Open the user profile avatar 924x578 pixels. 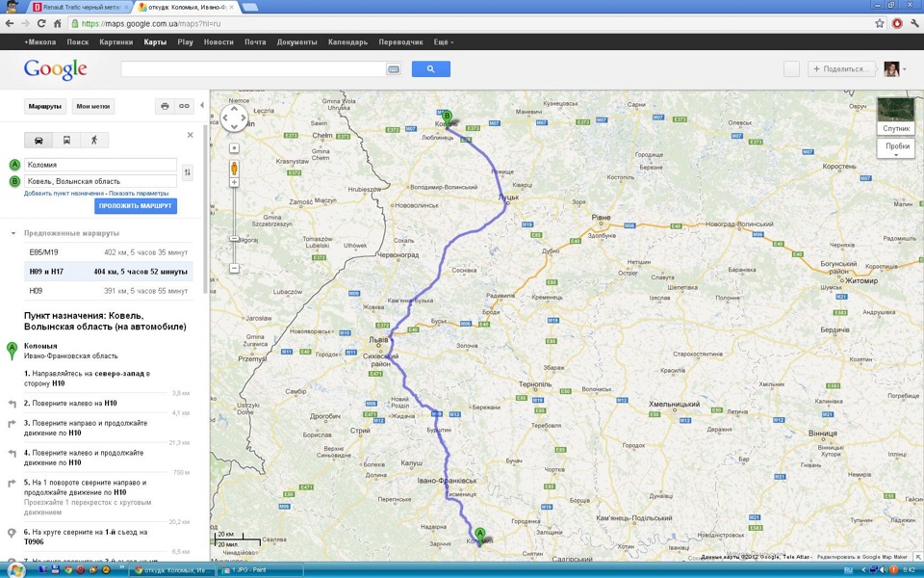point(891,69)
